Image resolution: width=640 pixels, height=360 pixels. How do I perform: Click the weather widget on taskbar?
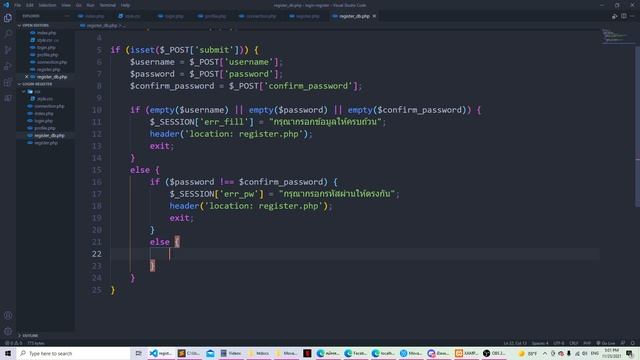528,353
